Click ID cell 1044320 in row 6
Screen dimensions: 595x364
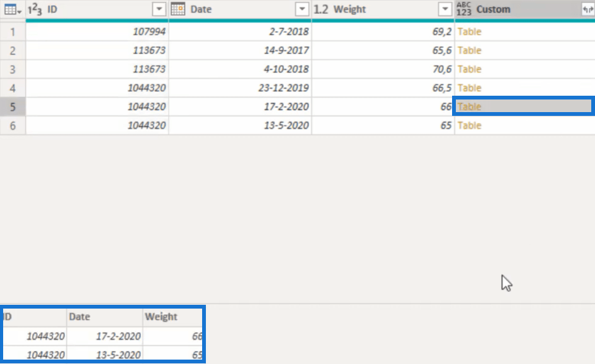[97, 125]
